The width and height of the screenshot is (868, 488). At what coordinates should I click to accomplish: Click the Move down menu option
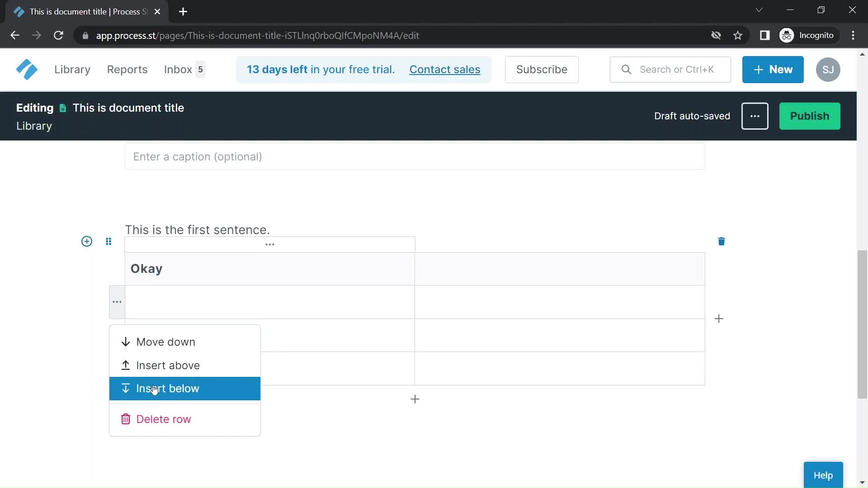click(166, 342)
